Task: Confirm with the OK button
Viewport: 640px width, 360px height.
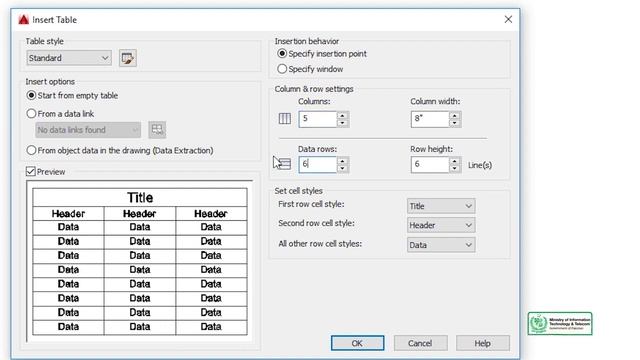Action: pyautogui.click(x=357, y=343)
